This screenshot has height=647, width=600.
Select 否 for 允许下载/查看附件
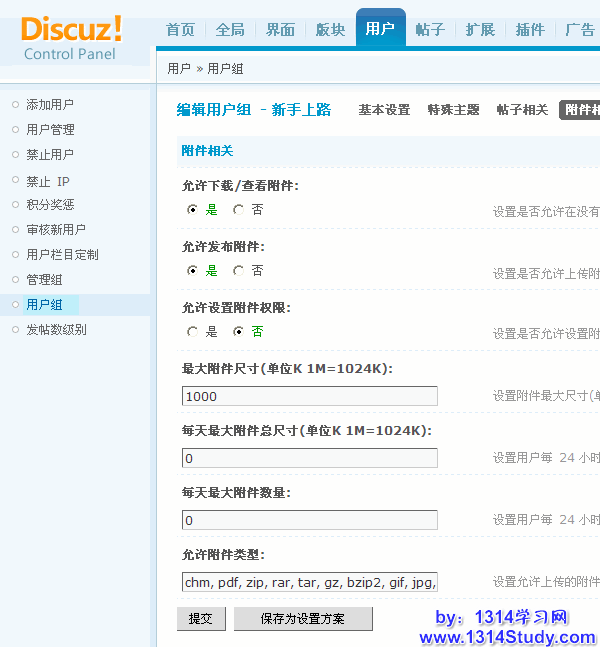[x=238, y=210]
